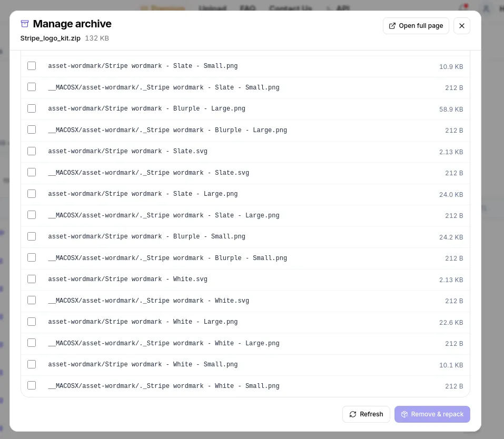Click file name asset-wordmark/Stripe wordmark - White - Large.png
The width and height of the screenshot is (504, 439).
[143, 322]
